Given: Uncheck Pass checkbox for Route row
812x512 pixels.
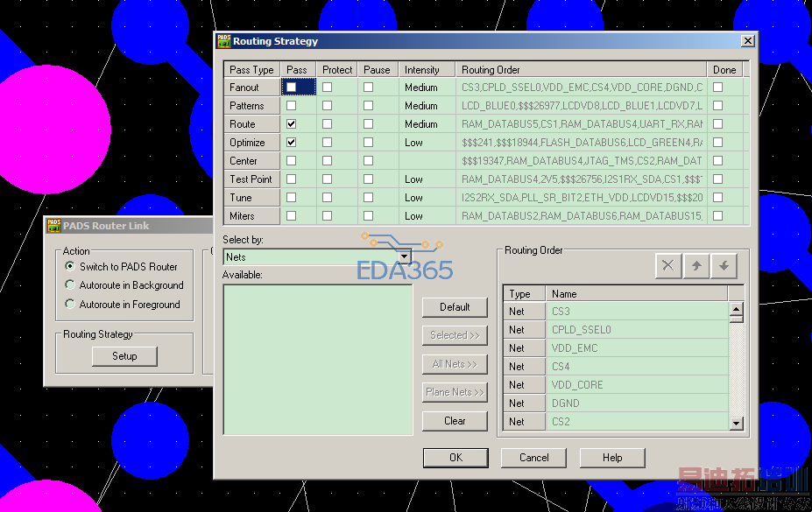Looking at the screenshot, I should (292, 124).
